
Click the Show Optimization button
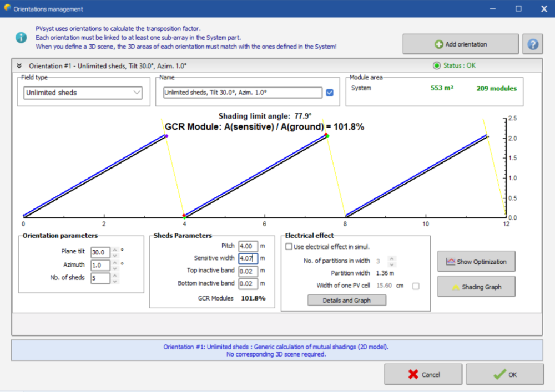(476, 262)
